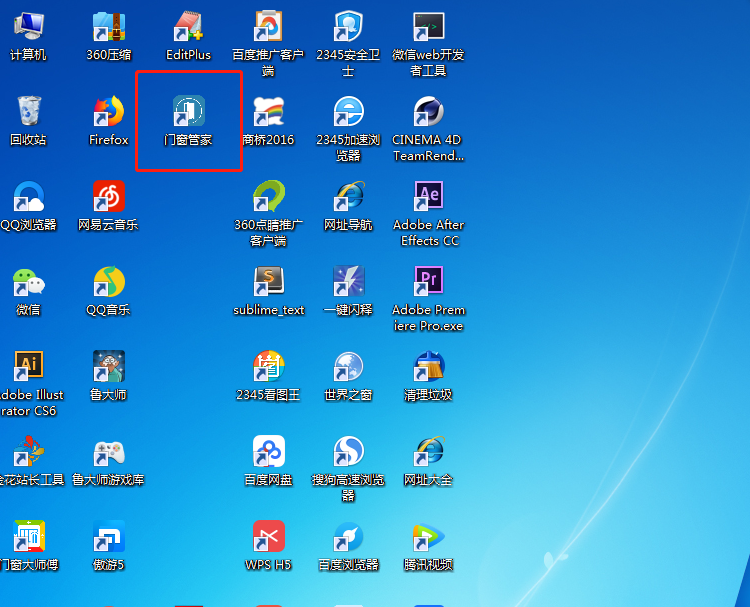Select 百度推广客户端 desktop icon
Viewport: 750px width, 607px height.
(x=268, y=26)
